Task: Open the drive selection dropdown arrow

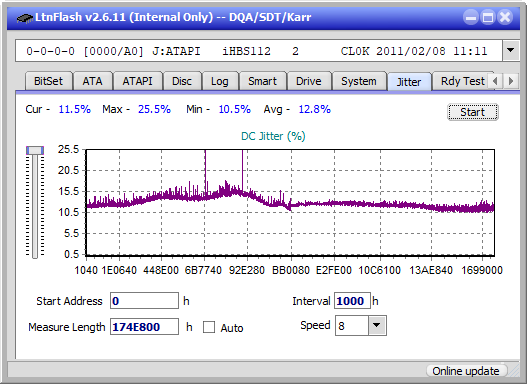Action: pos(511,51)
